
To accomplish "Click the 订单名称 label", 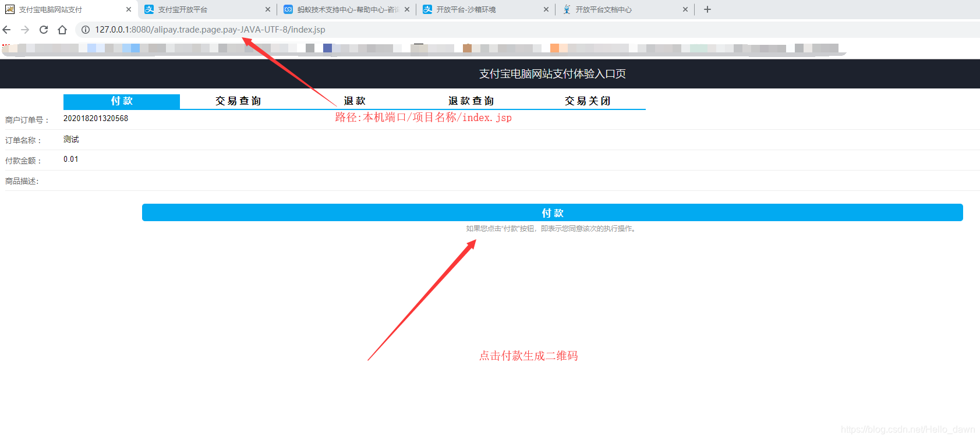I will click(23, 140).
